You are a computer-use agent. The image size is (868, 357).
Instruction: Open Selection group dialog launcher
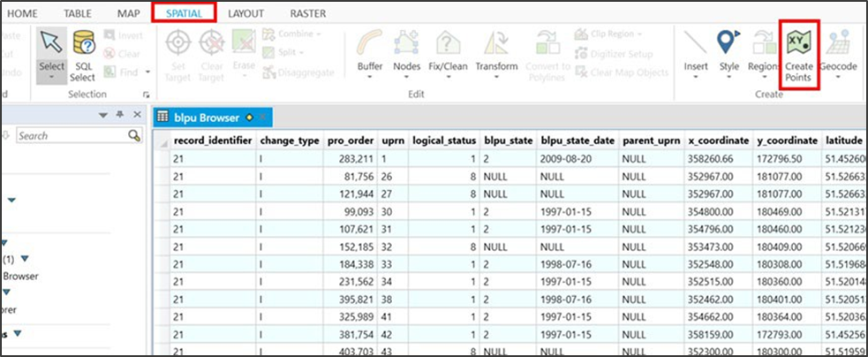click(147, 95)
